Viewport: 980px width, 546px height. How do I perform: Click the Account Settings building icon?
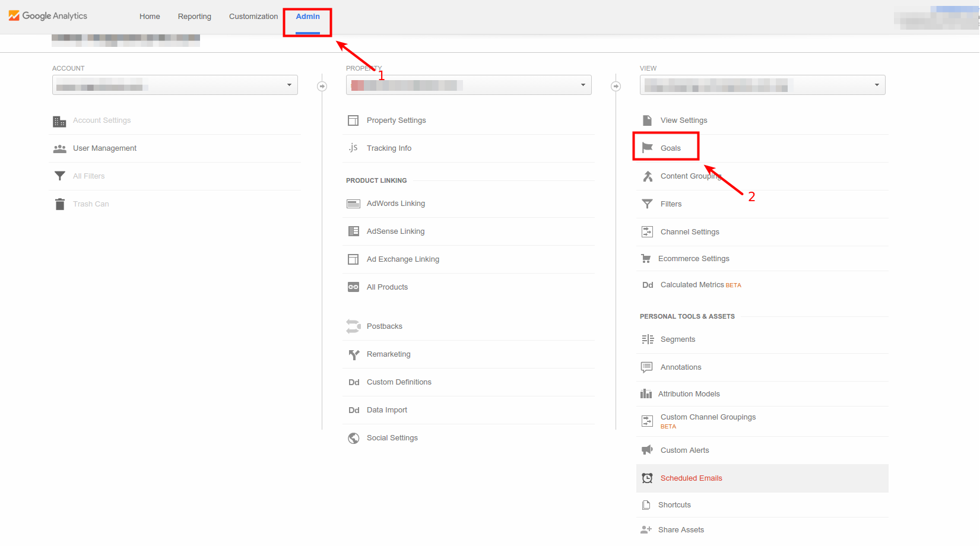coord(59,121)
